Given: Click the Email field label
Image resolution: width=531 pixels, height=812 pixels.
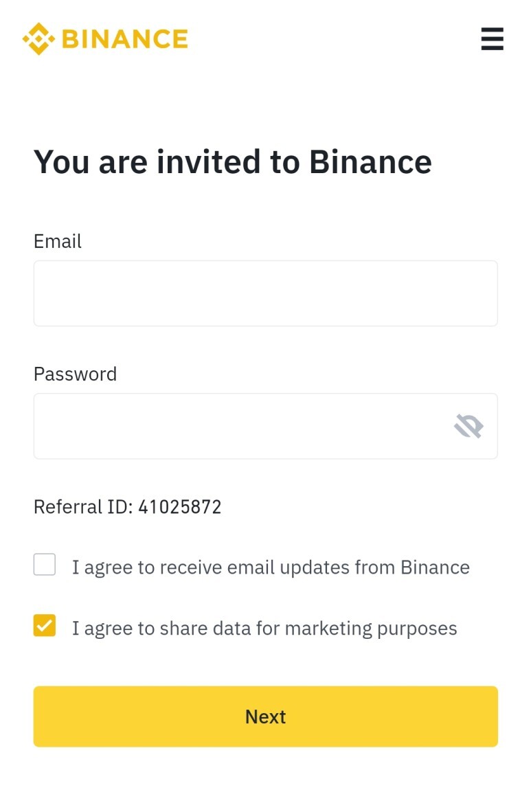Looking at the screenshot, I should pyautogui.click(x=58, y=241).
